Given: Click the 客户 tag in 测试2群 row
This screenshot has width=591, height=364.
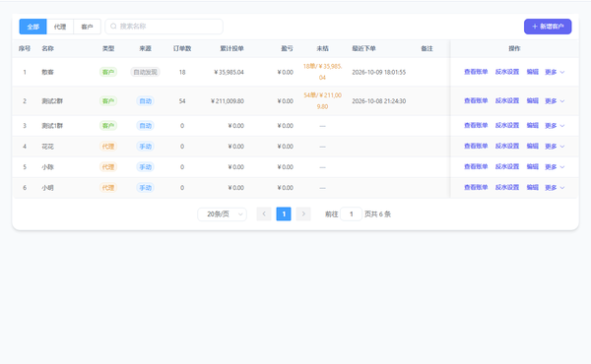Looking at the screenshot, I should 108,101.
